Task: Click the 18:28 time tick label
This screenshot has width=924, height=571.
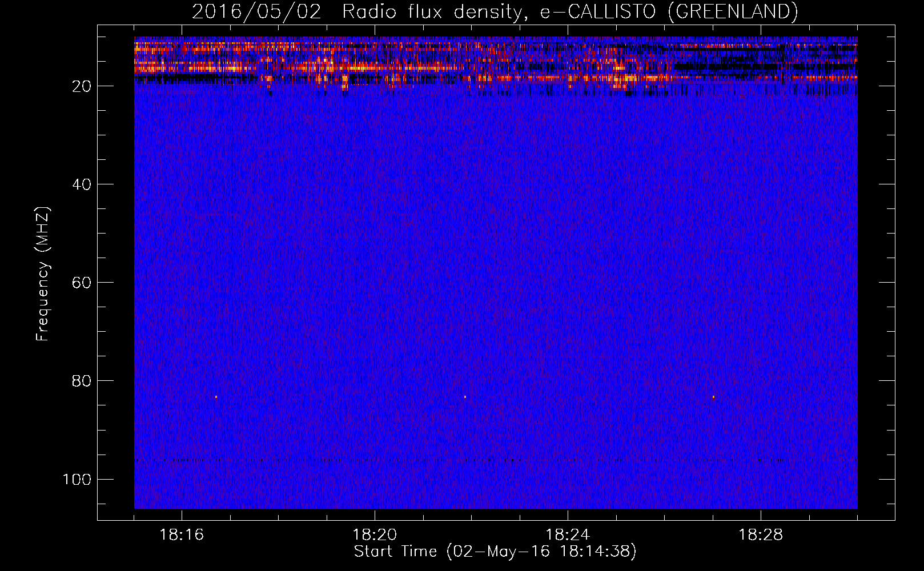Action: [x=761, y=535]
